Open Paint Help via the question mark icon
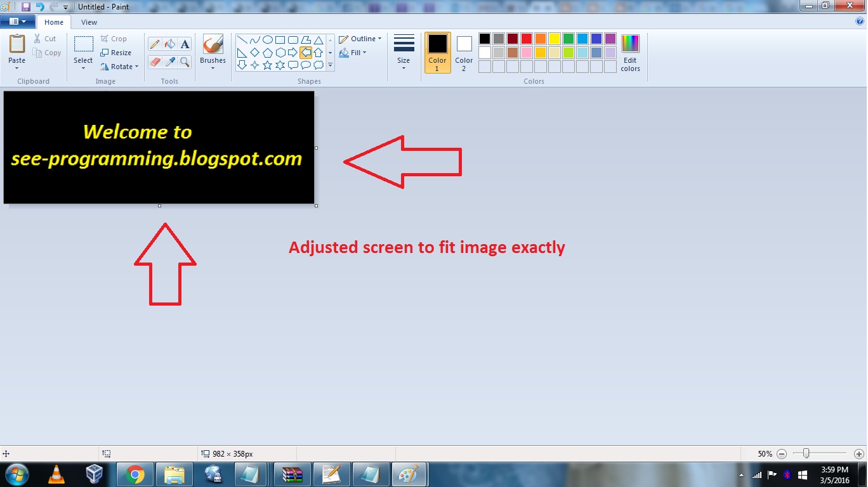Image resolution: width=868 pixels, height=487 pixels. tap(860, 21)
